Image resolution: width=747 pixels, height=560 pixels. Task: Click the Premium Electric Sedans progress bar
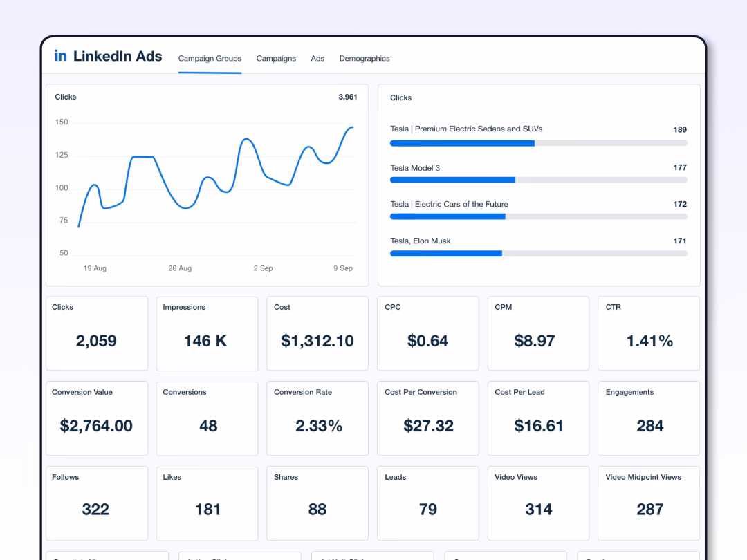click(538, 143)
